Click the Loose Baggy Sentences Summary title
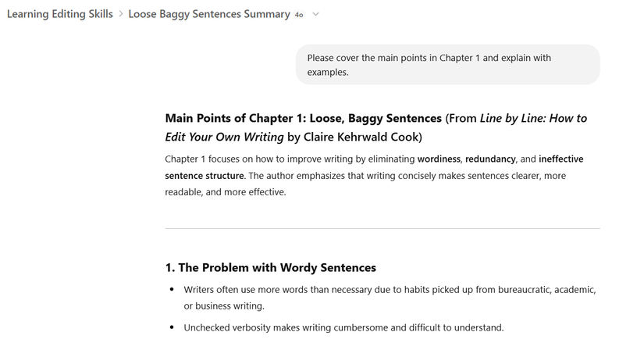644x343 pixels. 208,14
